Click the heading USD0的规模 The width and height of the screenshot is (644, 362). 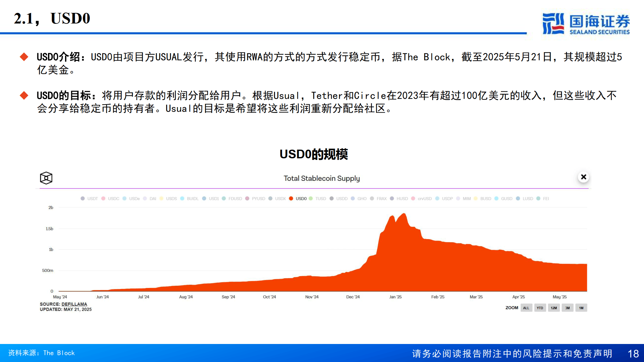pyautogui.click(x=314, y=154)
